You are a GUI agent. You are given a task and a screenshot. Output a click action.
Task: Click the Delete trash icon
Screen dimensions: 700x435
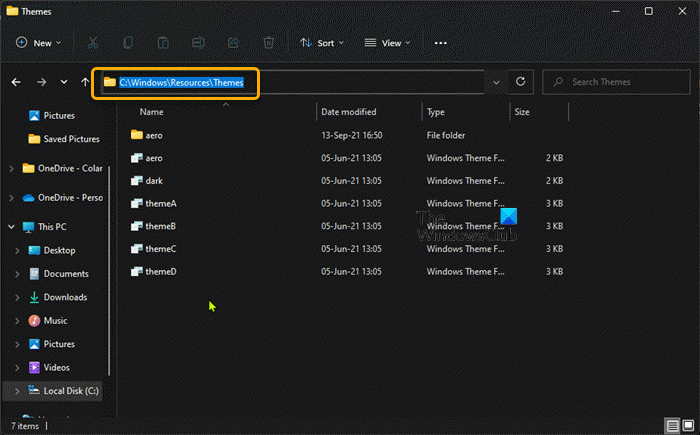pyautogui.click(x=268, y=43)
